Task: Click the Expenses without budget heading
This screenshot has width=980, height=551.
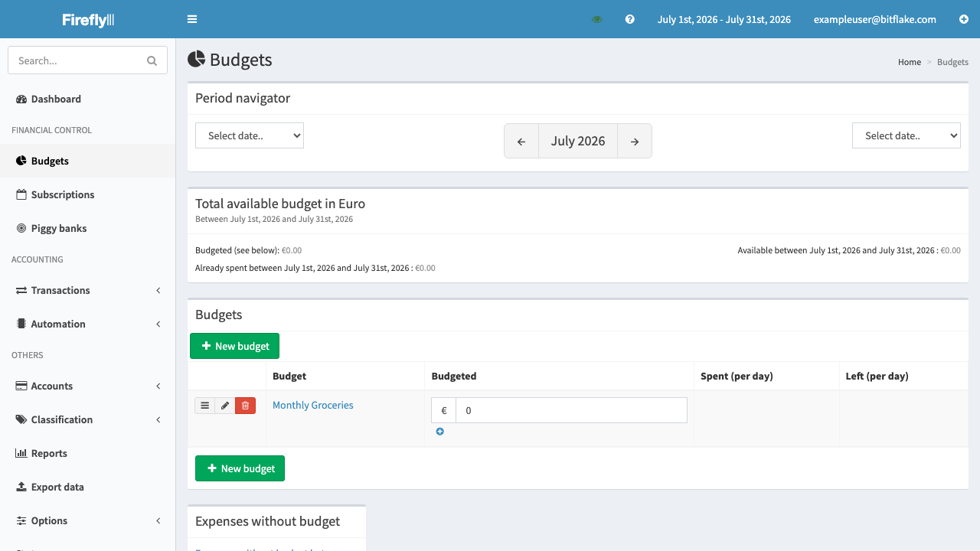Action: pos(267,521)
